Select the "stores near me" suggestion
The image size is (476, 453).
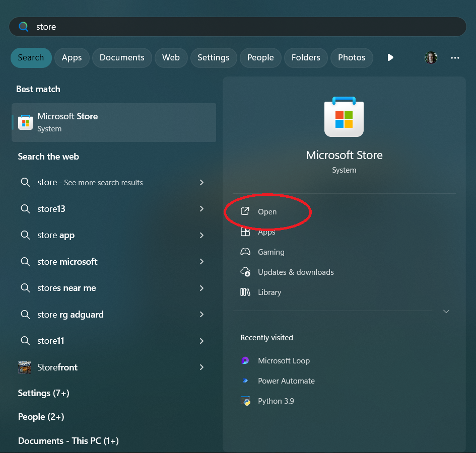point(114,288)
